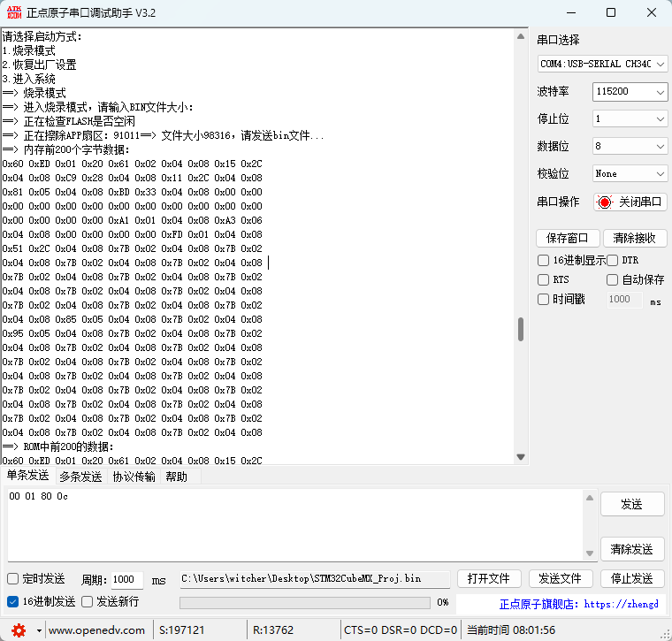Click the S:197121 sent counter
672x641 pixels.
click(x=182, y=630)
